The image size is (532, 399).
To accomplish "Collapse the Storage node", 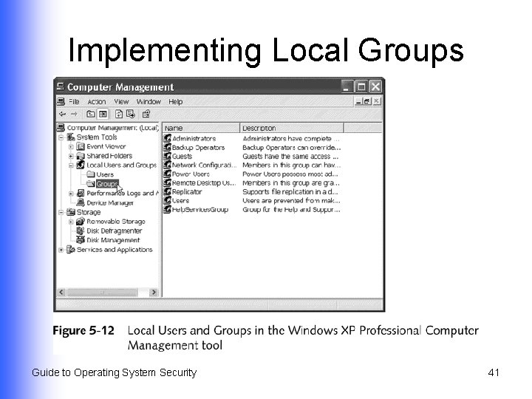I will coord(61,212).
